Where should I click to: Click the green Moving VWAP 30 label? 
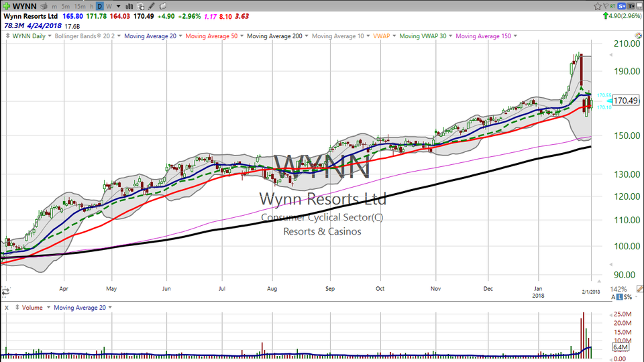coord(423,36)
